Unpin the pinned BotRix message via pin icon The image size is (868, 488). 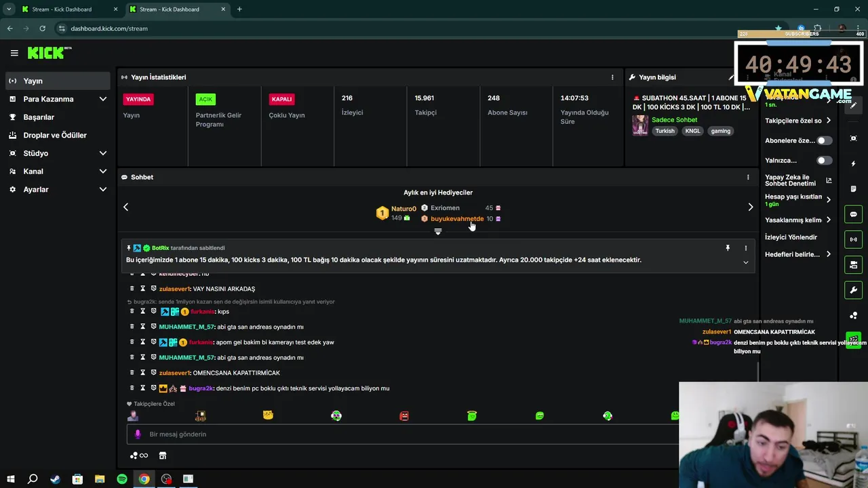coord(728,248)
